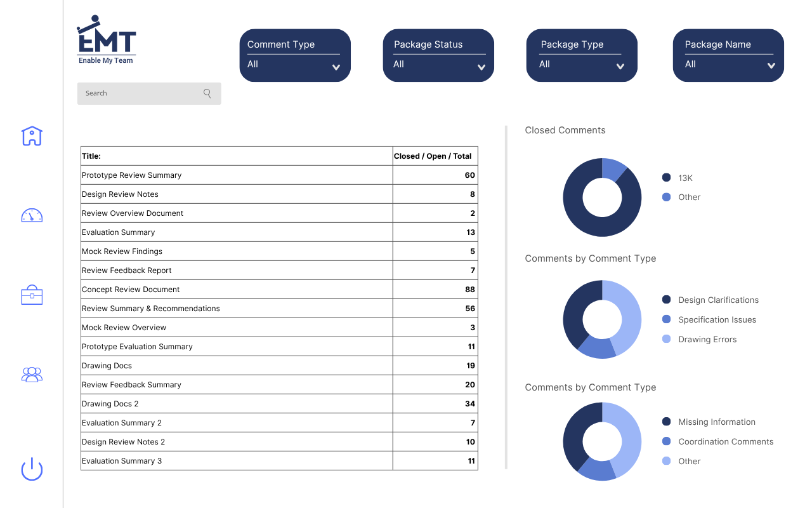Open the Package Name dropdown
The height and width of the screenshot is (508, 812).
coord(728,56)
